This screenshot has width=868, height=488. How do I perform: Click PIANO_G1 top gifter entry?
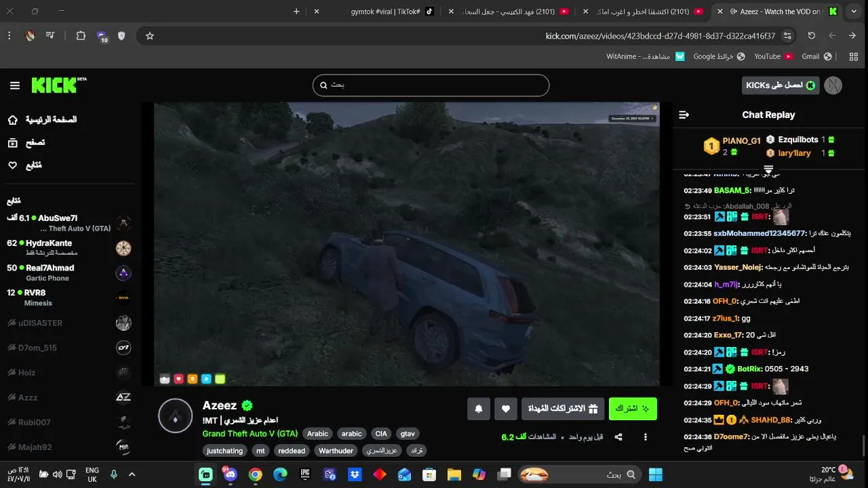(732, 145)
